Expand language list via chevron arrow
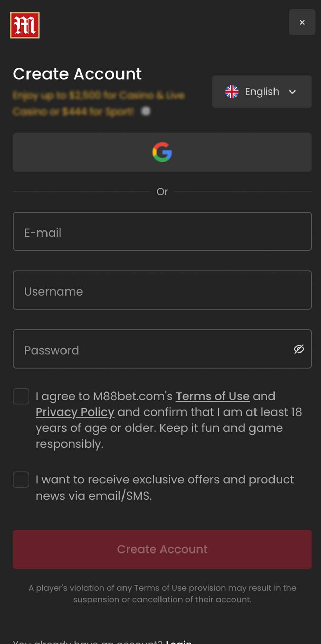 [x=292, y=92]
